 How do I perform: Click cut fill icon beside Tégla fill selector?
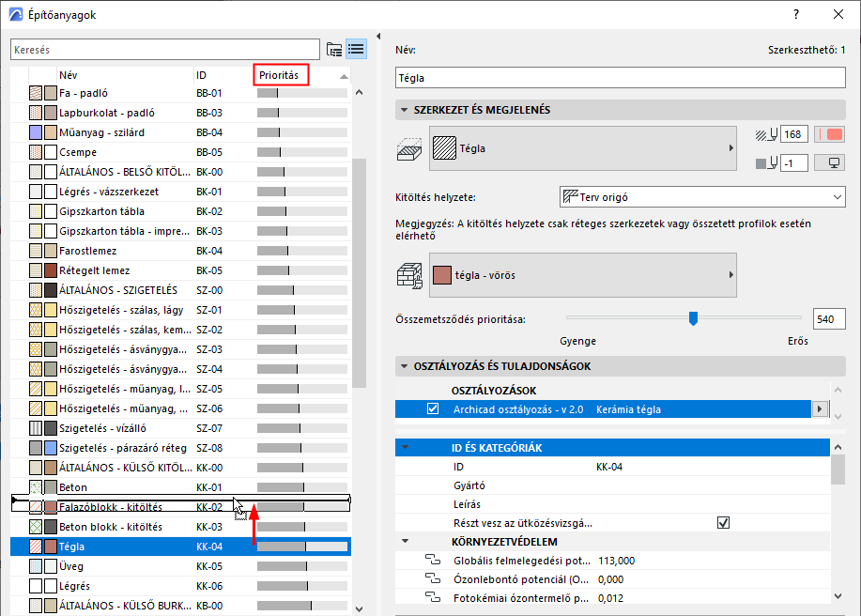pyautogui.click(x=409, y=148)
